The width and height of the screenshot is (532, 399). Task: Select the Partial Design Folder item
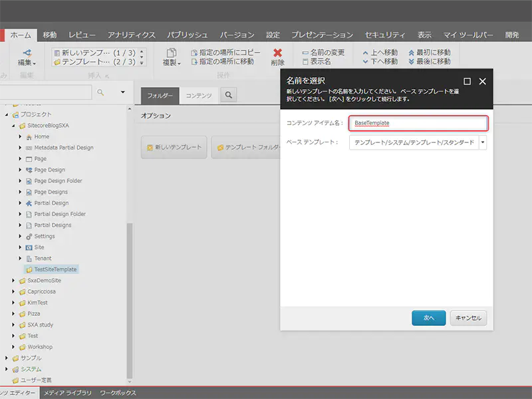60,214
